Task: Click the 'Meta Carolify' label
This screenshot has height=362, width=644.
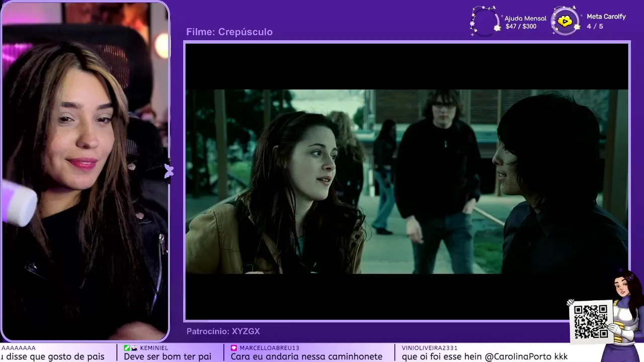Action: (606, 17)
